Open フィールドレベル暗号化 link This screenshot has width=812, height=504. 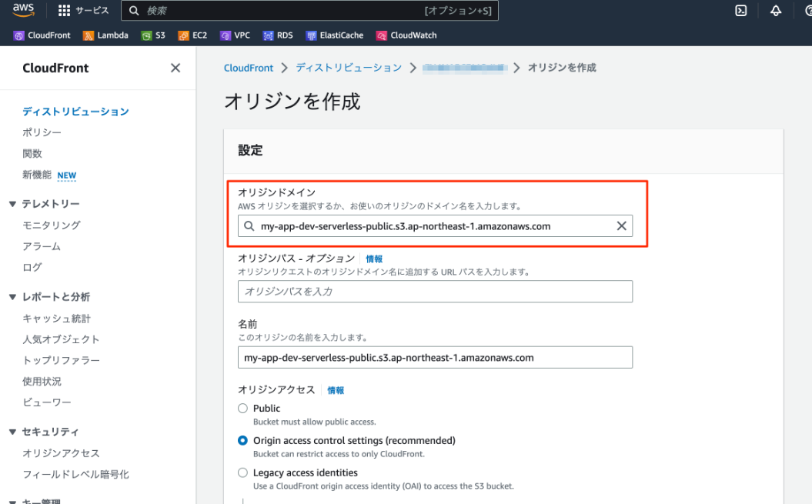pos(75,475)
